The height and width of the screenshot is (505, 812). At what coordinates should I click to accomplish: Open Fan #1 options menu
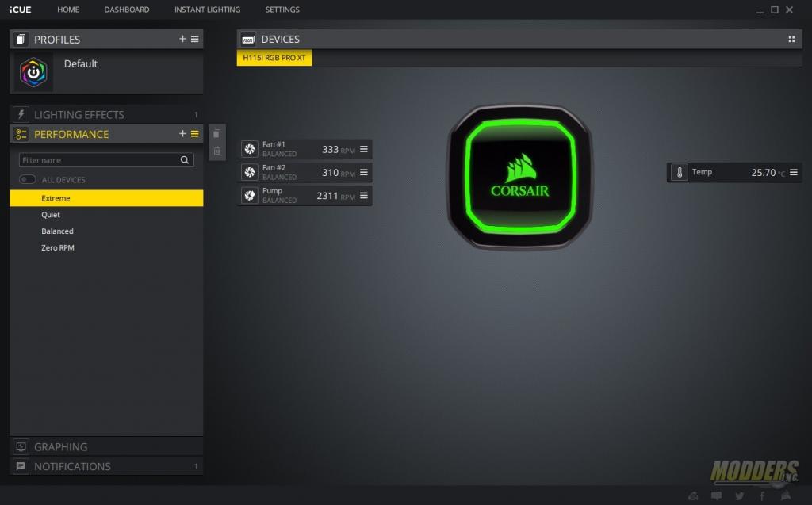tap(364, 149)
